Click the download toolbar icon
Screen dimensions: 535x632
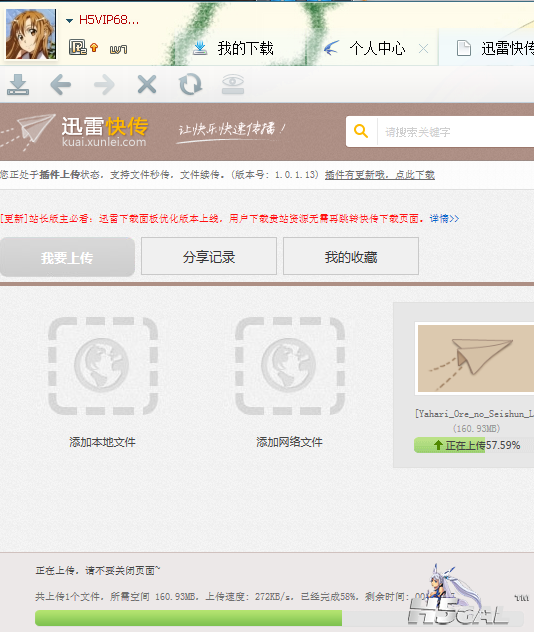tap(18, 84)
